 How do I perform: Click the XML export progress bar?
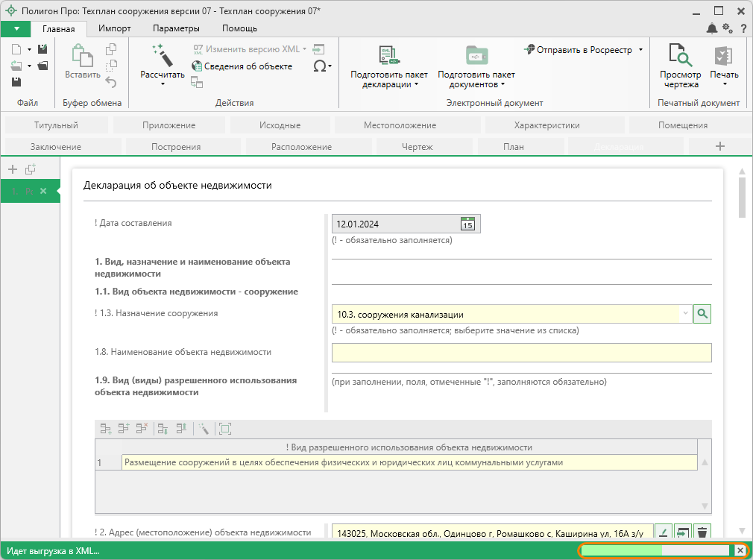tap(655, 550)
